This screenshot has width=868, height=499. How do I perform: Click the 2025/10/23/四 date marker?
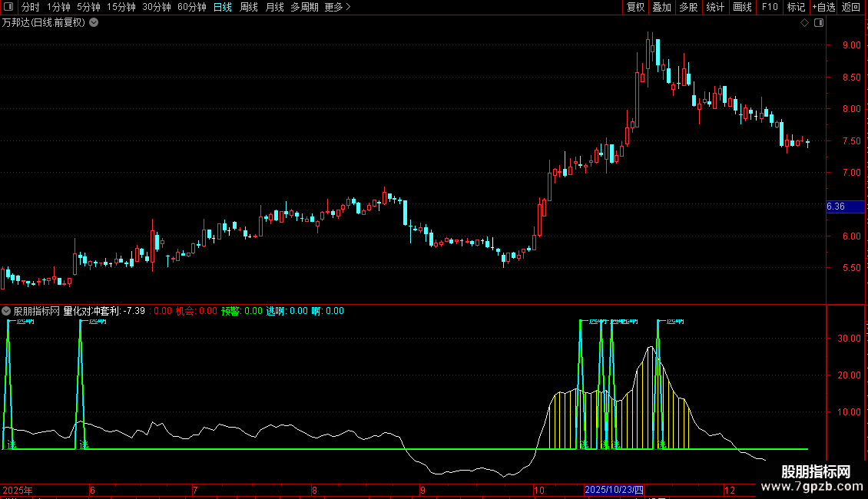click(614, 490)
